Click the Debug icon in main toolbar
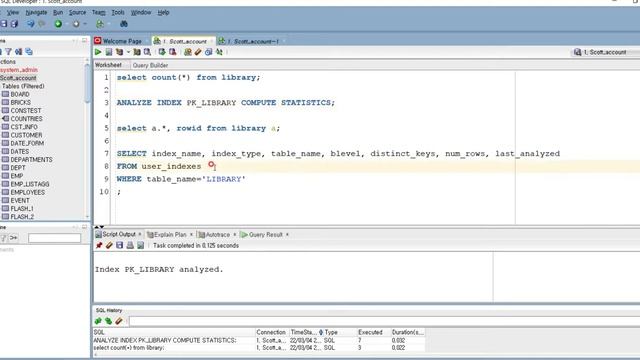This screenshot has width=640, height=360. pos(76,24)
